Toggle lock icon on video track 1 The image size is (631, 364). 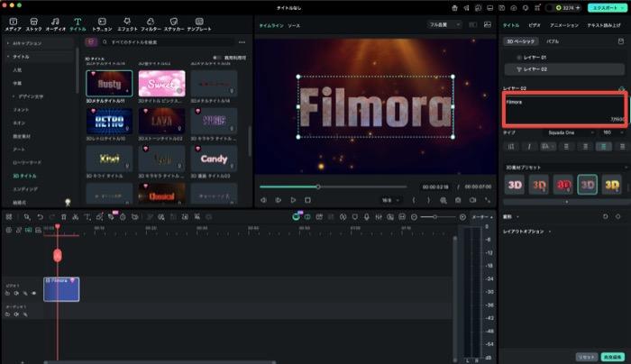point(7,293)
